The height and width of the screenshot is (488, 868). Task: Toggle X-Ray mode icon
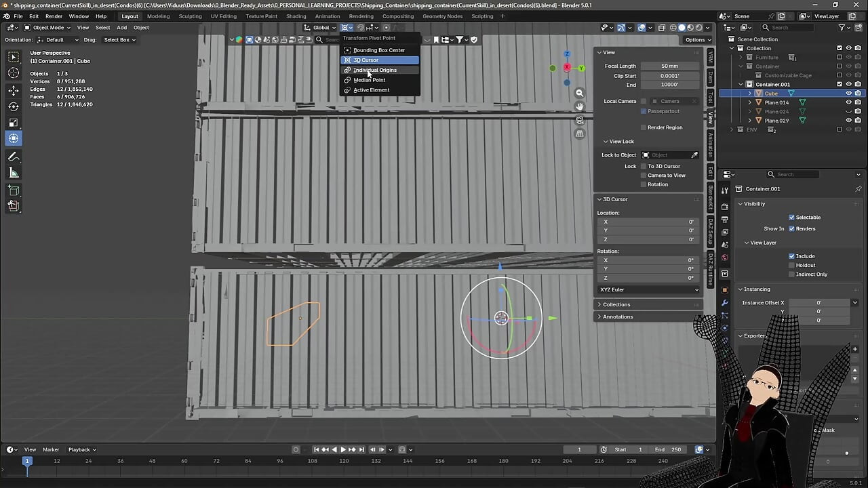(x=661, y=28)
